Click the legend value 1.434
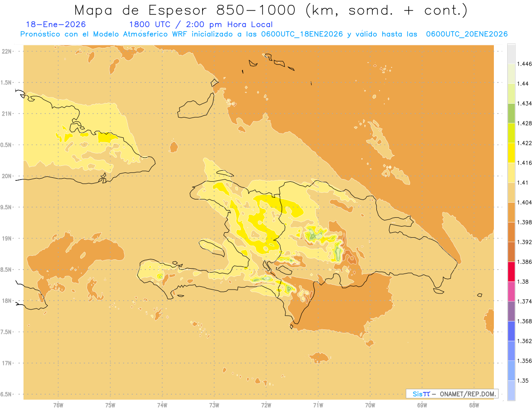This screenshot has height=411, width=532. (x=524, y=103)
